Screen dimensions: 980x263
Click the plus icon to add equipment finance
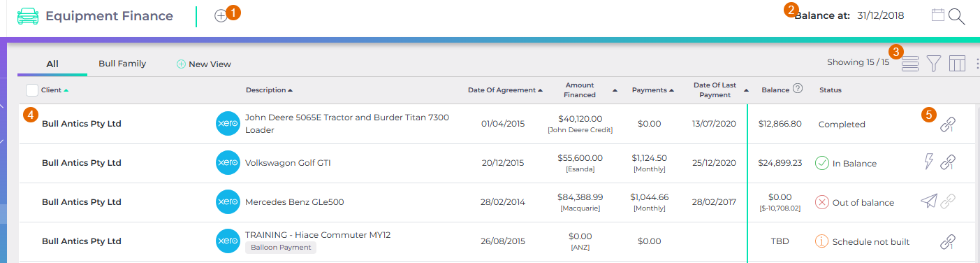click(x=221, y=15)
